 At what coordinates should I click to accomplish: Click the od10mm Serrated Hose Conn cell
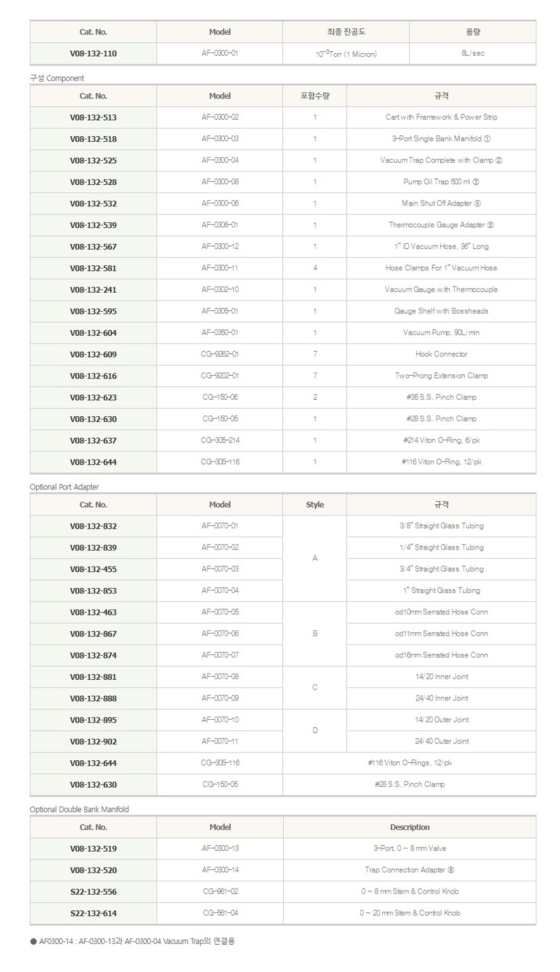(x=441, y=612)
